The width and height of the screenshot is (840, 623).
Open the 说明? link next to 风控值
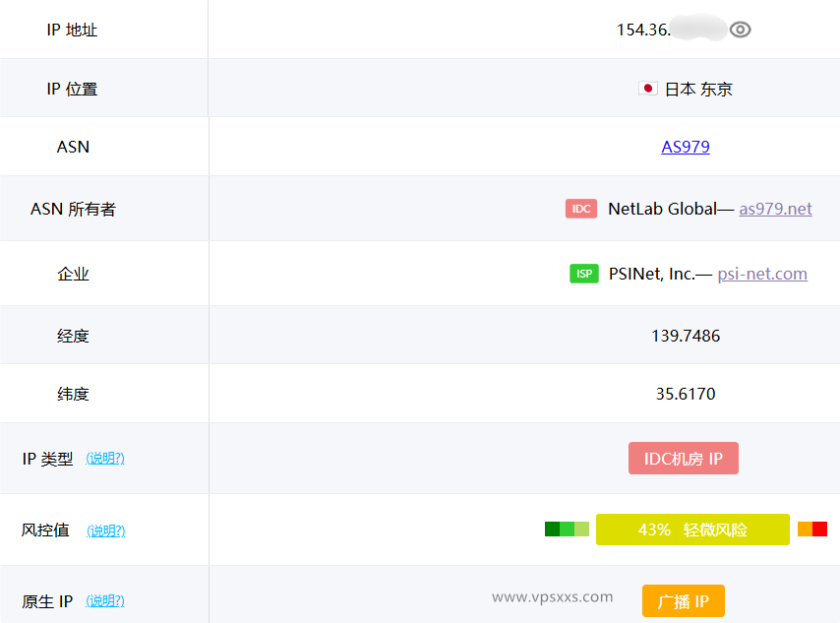105,530
